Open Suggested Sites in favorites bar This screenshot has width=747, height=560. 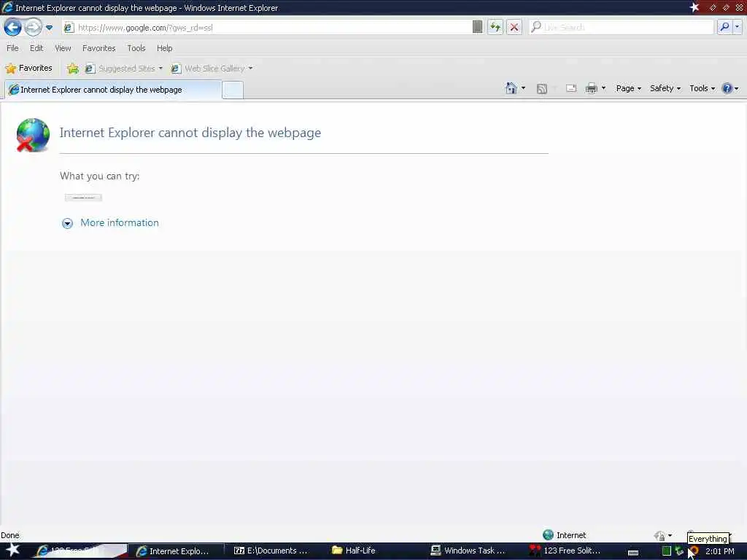(x=124, y=69)
